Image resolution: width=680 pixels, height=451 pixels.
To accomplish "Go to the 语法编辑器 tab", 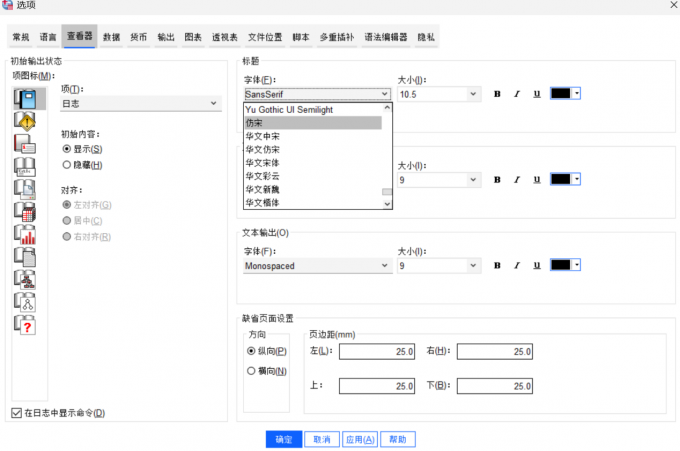I will click(386, 37).
